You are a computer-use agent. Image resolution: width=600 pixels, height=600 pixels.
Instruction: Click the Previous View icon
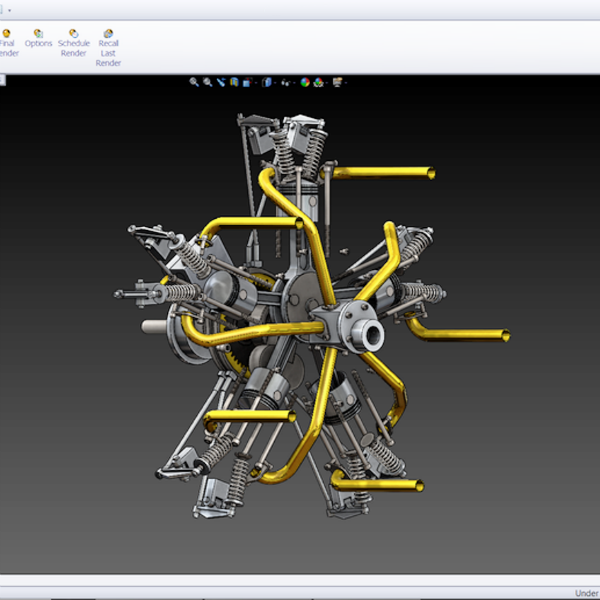tap(221, 82)
